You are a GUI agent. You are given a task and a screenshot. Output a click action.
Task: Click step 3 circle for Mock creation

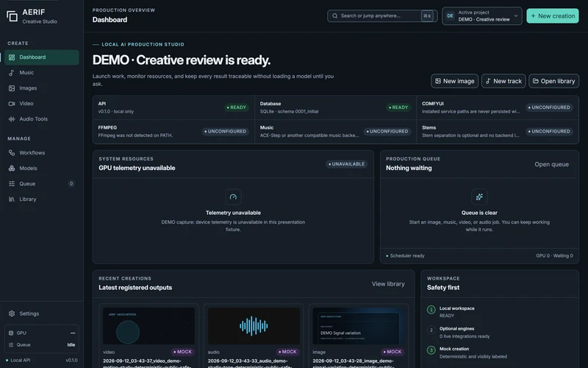coord(431,350)
